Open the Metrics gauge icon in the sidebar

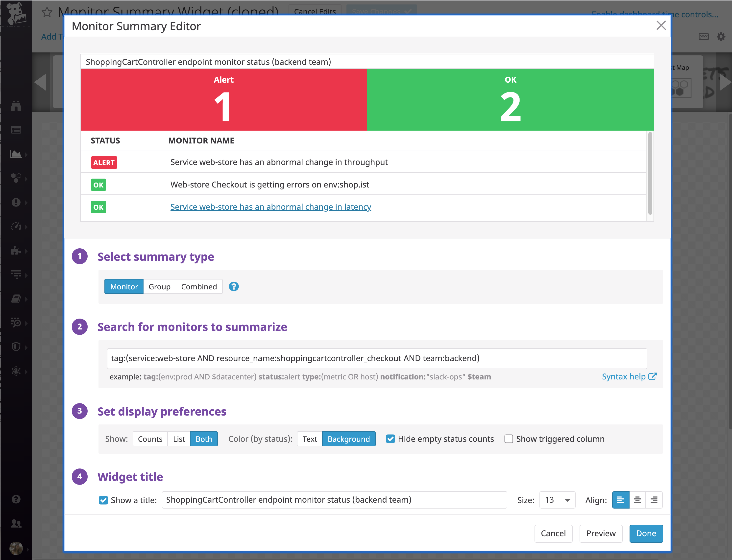pyautogui.click(x=16, y=226)
